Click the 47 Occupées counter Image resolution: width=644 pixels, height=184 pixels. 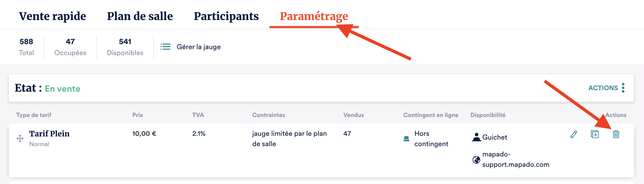coord(70,47)
